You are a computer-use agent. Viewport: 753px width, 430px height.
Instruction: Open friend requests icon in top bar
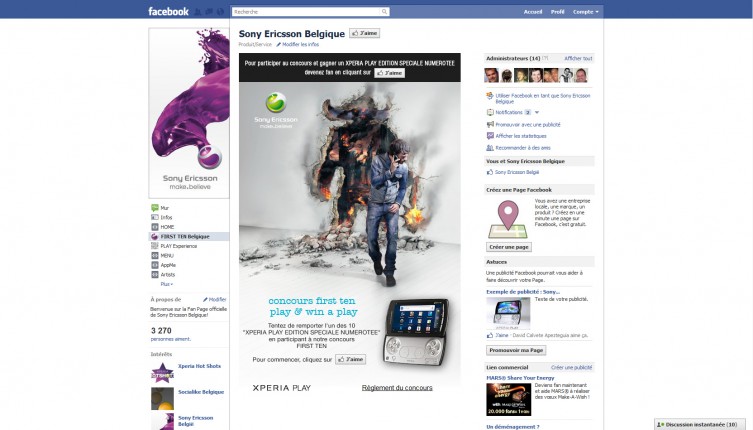(x=198, y=12)
